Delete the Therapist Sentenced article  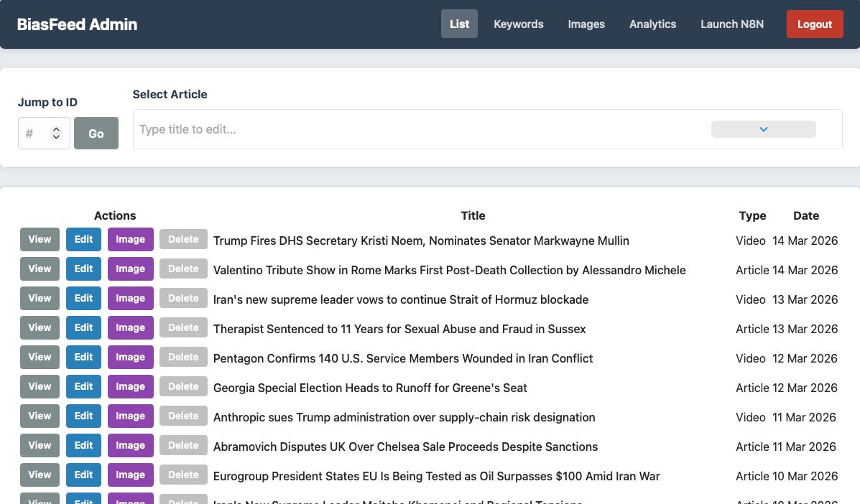click(182, 327)
